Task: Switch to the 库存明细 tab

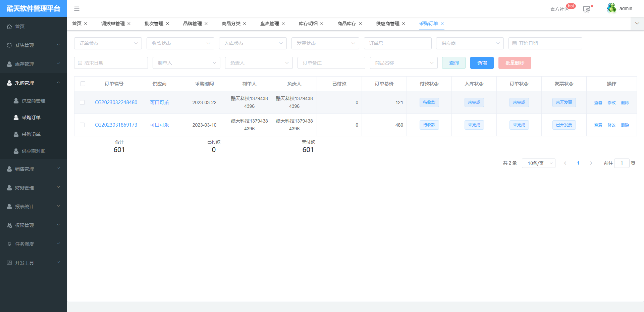Action: (308, 24)
